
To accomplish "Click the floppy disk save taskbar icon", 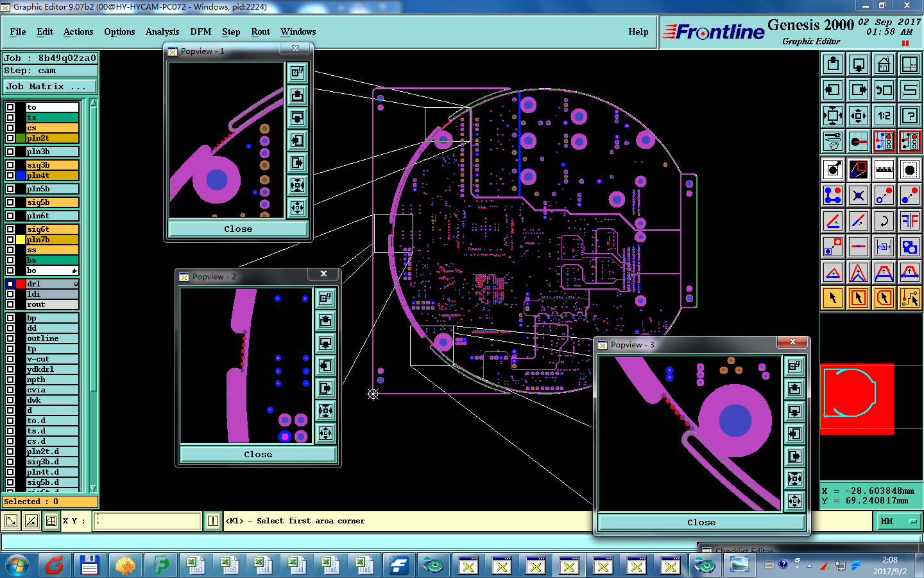I will (x=89, y=565).
